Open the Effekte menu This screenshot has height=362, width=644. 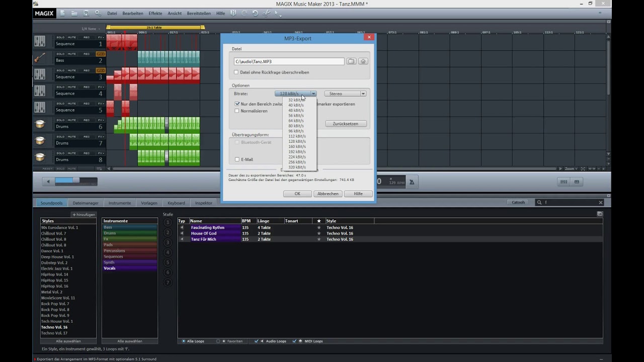click(x=155, y=14)
